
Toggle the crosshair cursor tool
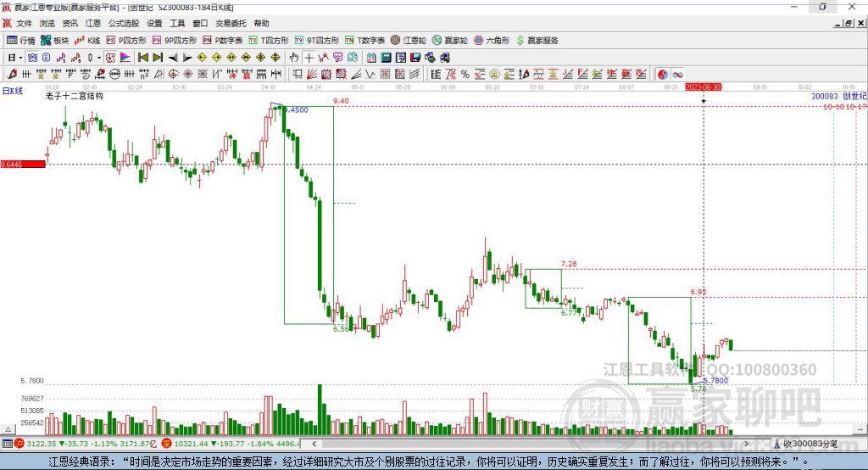pyautogui.click(x=309, y=58)
